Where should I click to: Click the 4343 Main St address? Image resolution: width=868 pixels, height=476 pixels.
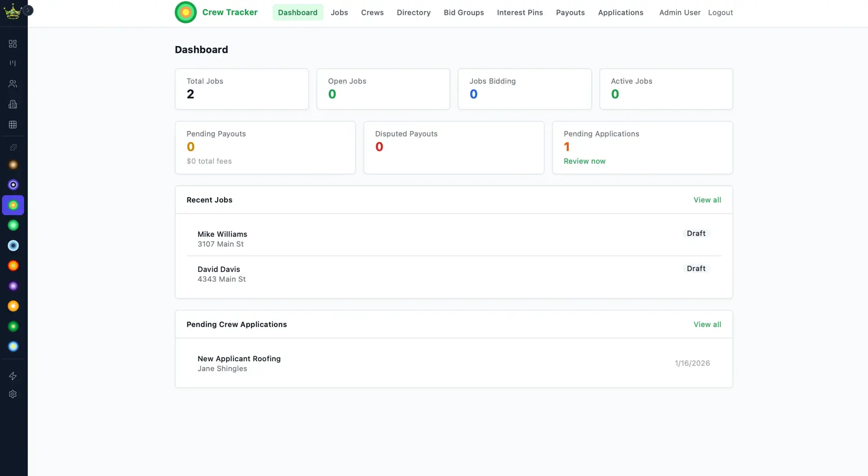click(x=222, y=279)
